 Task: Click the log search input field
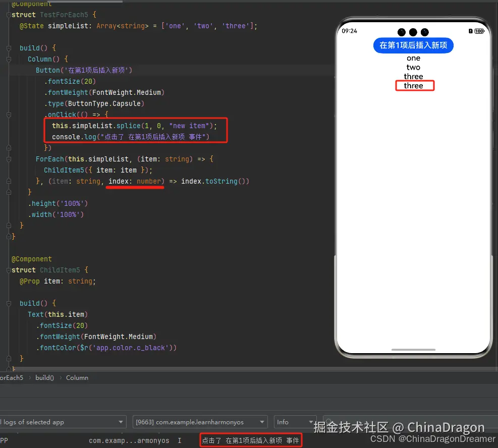[410, 422]
